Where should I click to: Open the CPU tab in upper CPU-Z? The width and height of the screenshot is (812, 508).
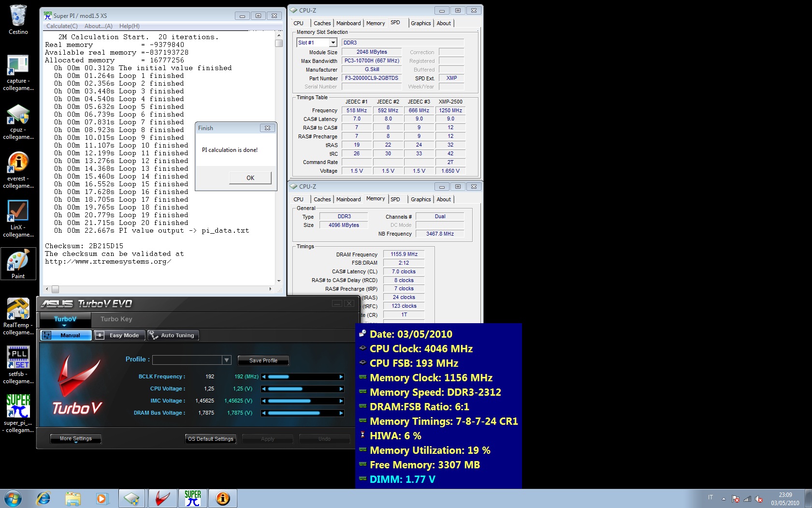[x=299, y=23]
